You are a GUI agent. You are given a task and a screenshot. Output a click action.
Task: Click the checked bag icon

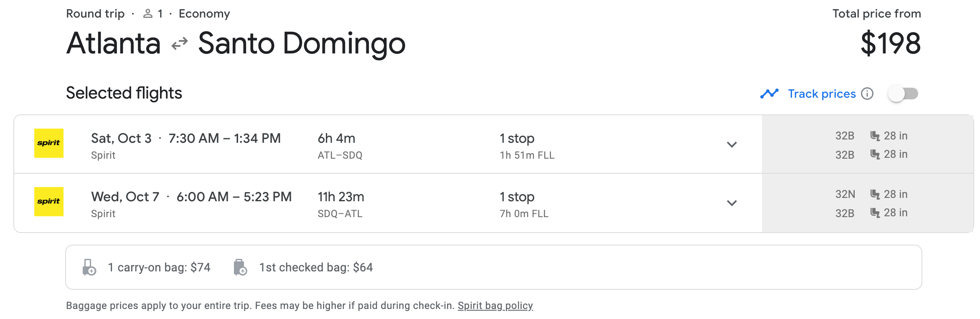[240, 267]
